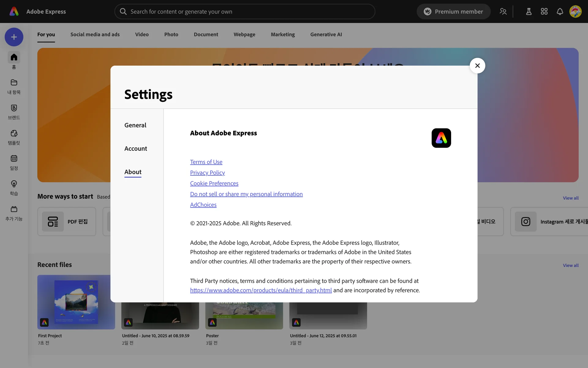Click the blue plus create button
This screenshot has width=588, height=368.
tap(14, 37)
